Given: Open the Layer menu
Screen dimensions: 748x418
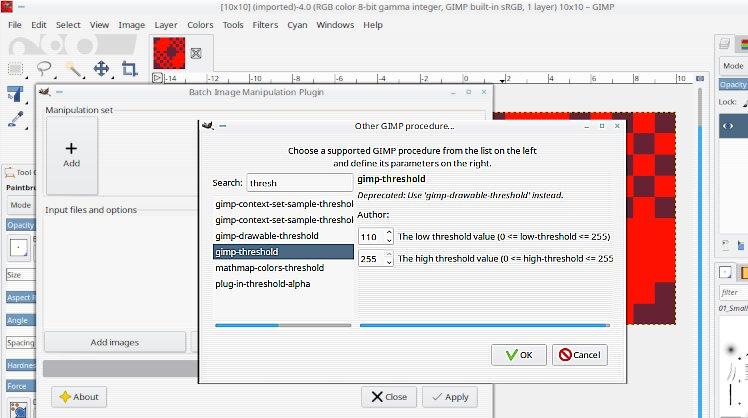Looking at the screenshot, I should coord(166,25).
